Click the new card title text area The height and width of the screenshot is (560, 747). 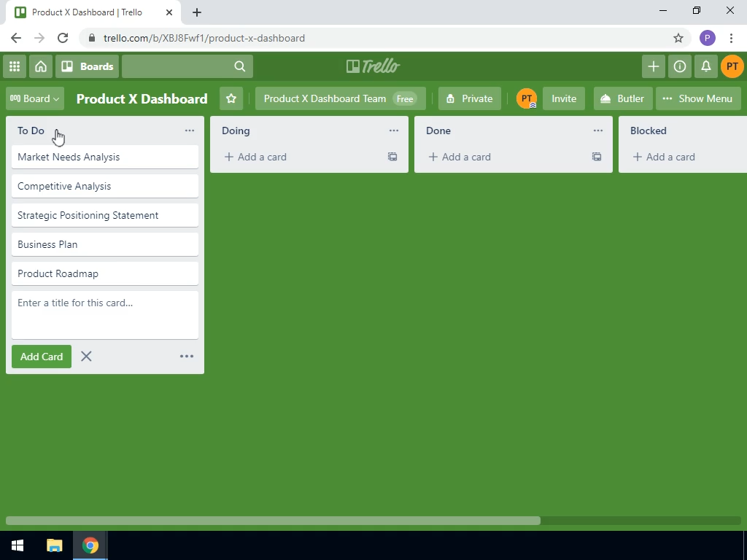[105, 315]
